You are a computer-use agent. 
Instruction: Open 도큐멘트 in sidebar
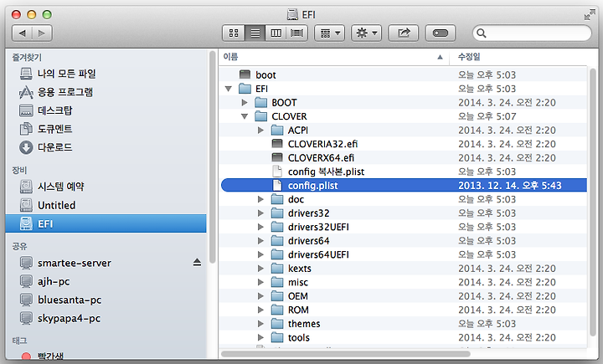106,129
